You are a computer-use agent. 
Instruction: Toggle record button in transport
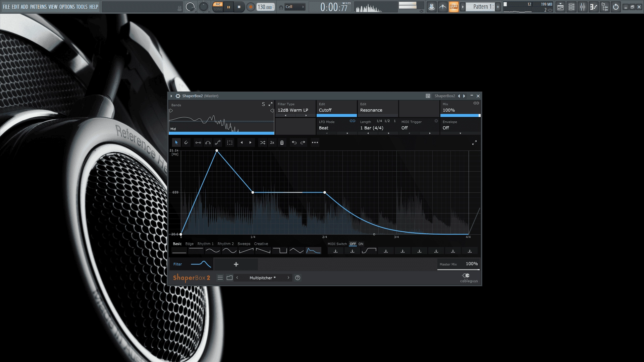250,7
